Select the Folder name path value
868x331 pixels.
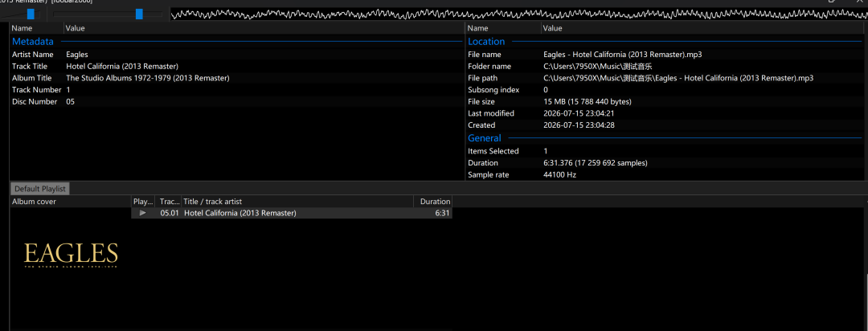coord(598,67)
